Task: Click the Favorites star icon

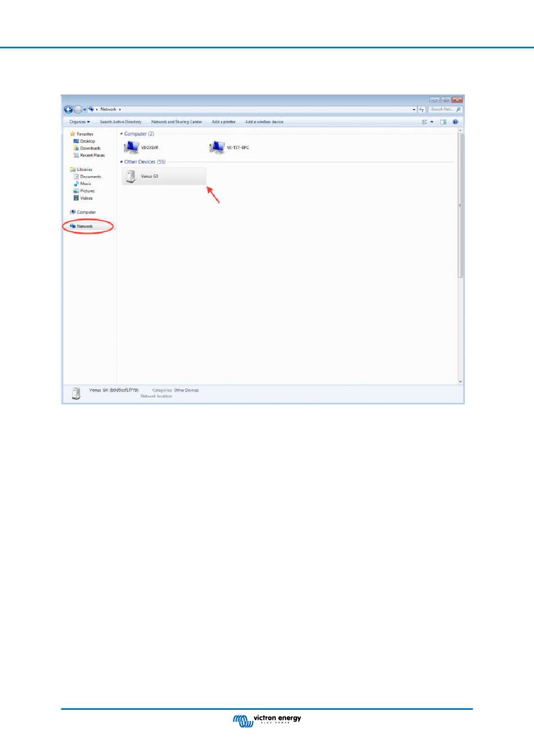Action: pyautogui.click(x=73, y=134)
